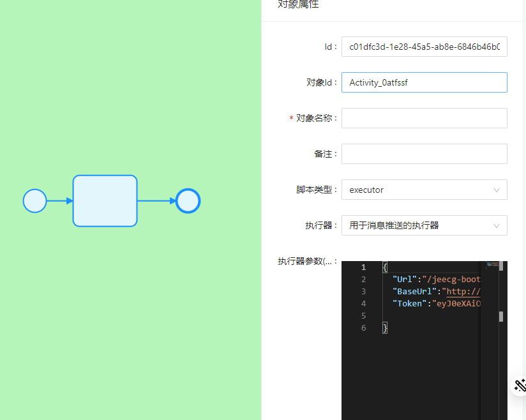The height and width of the screenshot is (420, 526).
Task: Click the magic wand floating icon
Action: click(x=520, y=386)
